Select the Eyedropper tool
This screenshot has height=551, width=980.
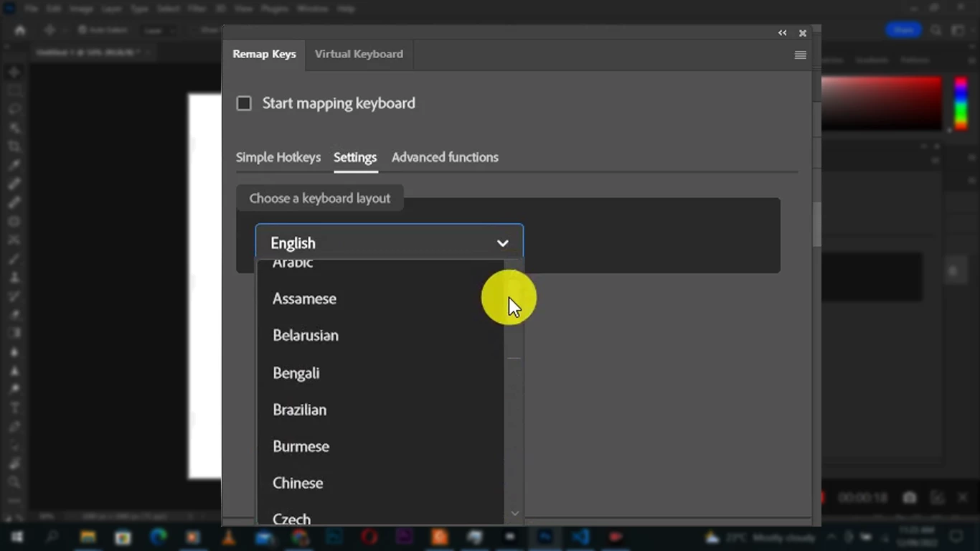pos(14,166)
